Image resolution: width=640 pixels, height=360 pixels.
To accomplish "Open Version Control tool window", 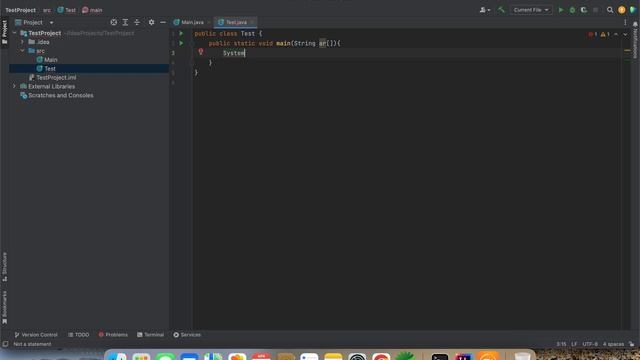I will [x=36, y=335].
